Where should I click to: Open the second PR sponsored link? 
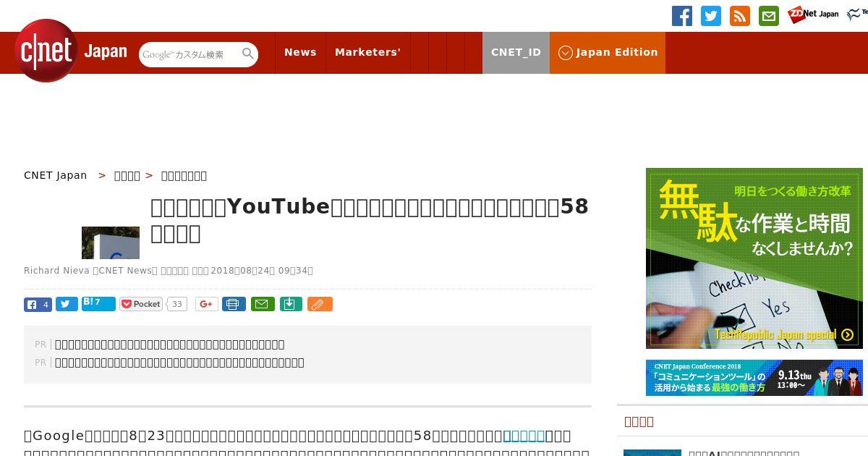pos(179,363)
